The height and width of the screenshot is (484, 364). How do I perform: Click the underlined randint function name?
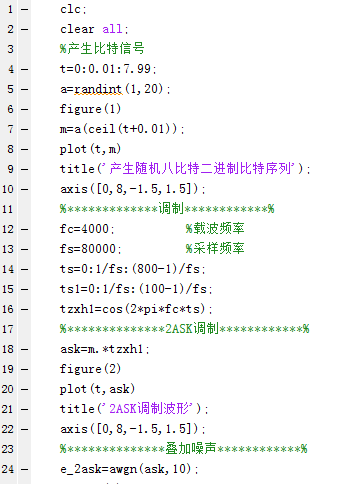pos(98,89)
